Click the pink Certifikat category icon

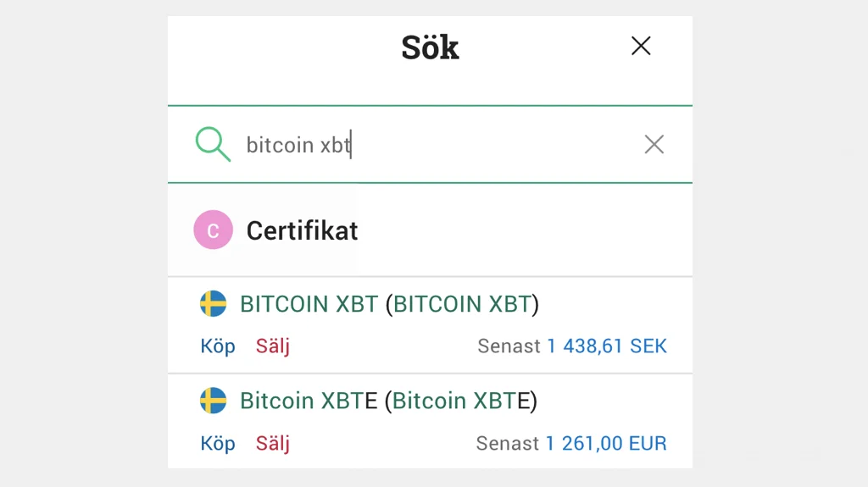[x=213, y=230]
